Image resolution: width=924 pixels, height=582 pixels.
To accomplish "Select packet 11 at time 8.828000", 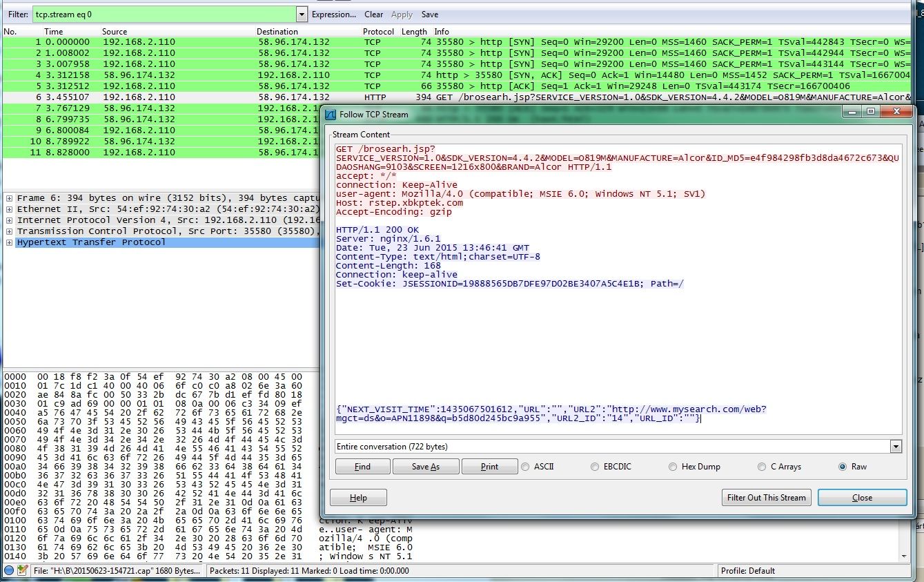I will [x=162, y=153].
